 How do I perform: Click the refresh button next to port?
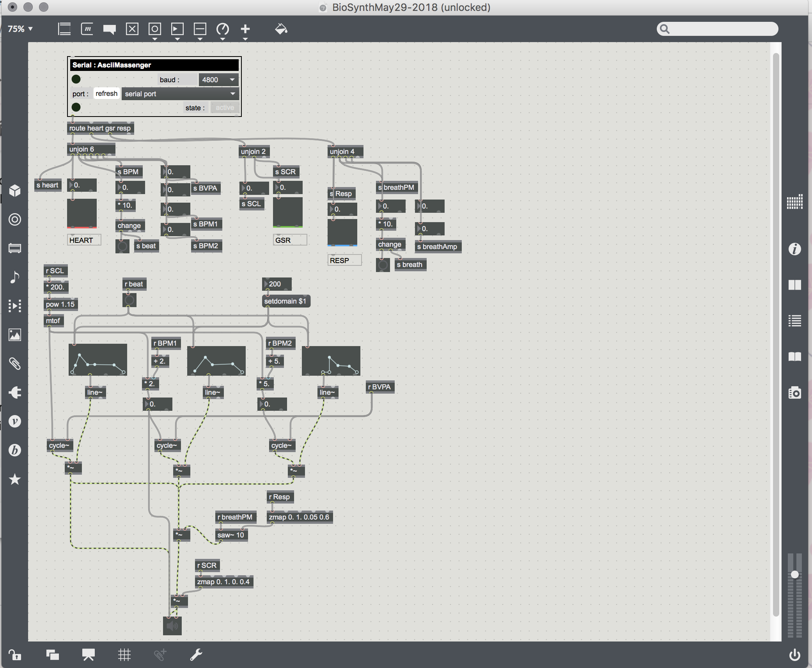(106, 94)
